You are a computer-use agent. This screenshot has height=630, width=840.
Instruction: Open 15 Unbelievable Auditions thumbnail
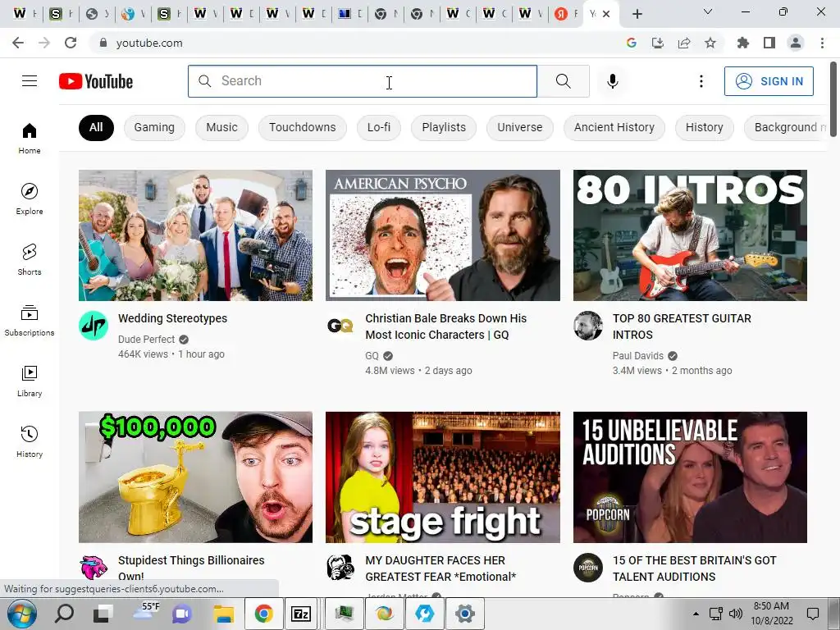[690, 477]
